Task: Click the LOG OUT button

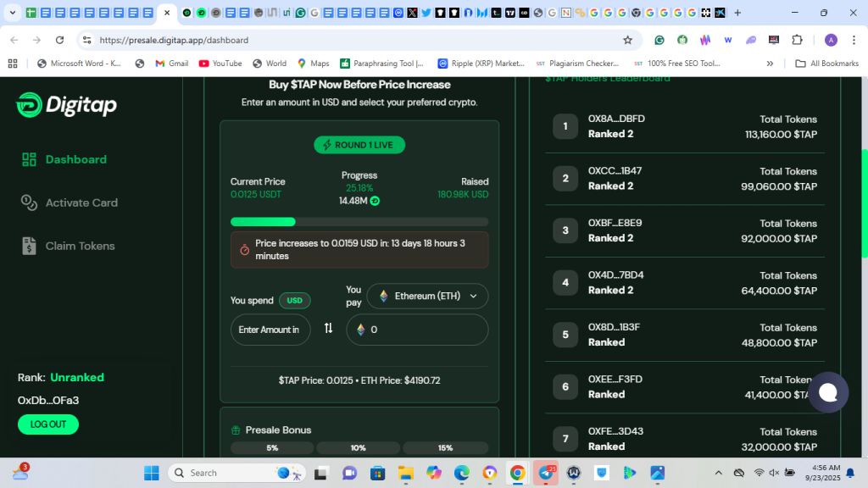Action: 48,424
